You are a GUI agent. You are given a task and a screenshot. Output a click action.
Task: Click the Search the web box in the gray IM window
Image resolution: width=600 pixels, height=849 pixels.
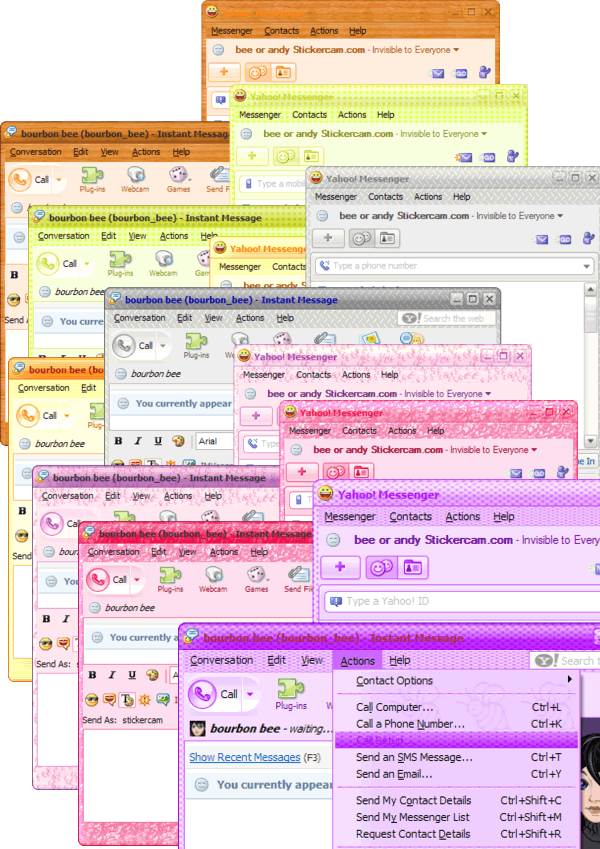click(x=447, y=318)
